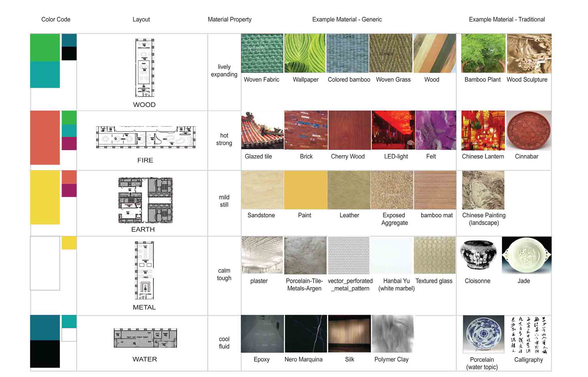Select the large green Wood color swatch
The width and height of the screenshot is (588, 377).
click(x=45, y=48)
